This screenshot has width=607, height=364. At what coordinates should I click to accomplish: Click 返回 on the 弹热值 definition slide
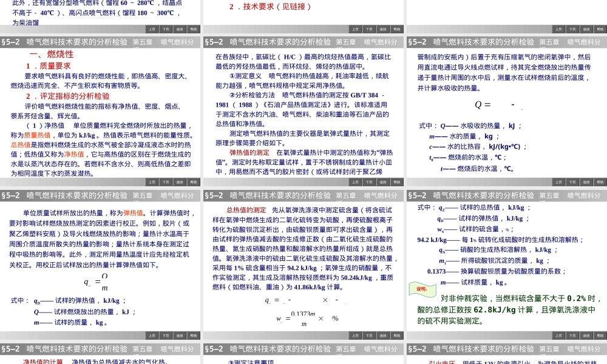tap(180, 335)
